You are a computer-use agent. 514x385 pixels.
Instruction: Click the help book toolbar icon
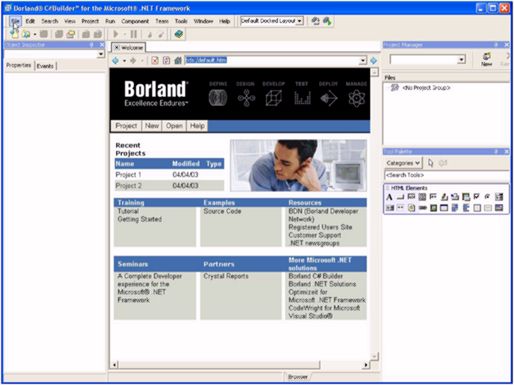pos(179,34)
